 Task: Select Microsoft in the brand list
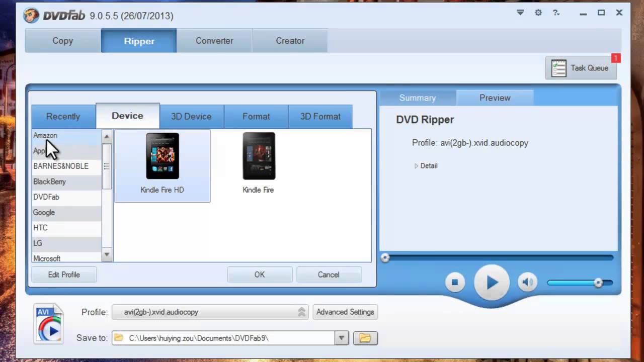click(x=66, y=257)
